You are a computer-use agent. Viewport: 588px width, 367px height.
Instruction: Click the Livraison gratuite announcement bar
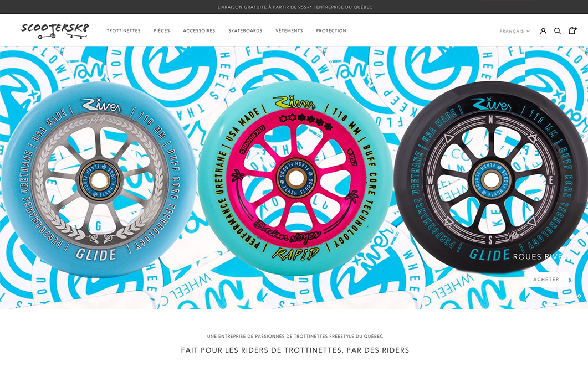click(294, 7)
